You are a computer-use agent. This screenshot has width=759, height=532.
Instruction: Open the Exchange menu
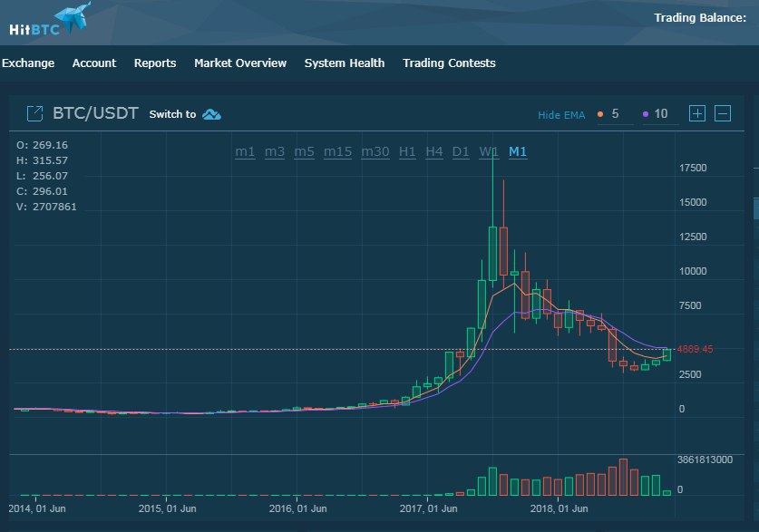tap(28, 63)
